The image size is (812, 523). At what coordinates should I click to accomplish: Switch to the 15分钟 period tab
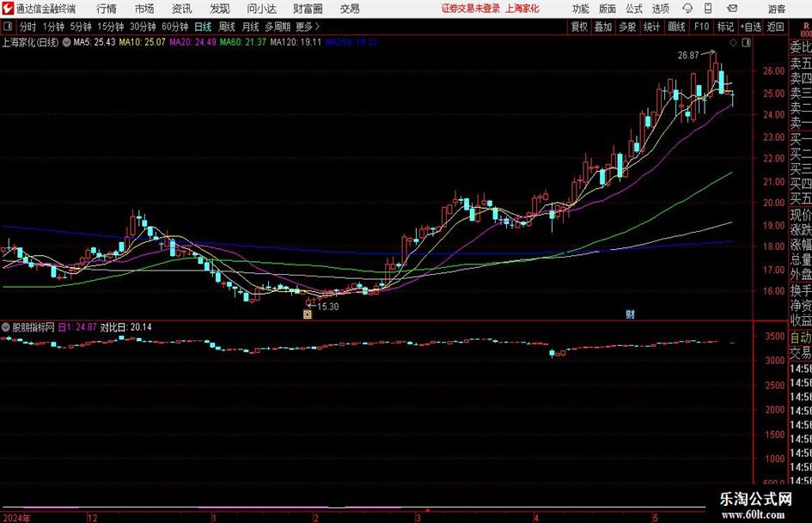pos(110,27)
